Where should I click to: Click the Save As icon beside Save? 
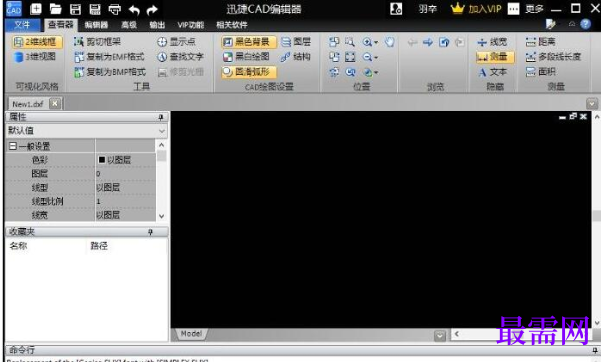(x=95, y=9)
